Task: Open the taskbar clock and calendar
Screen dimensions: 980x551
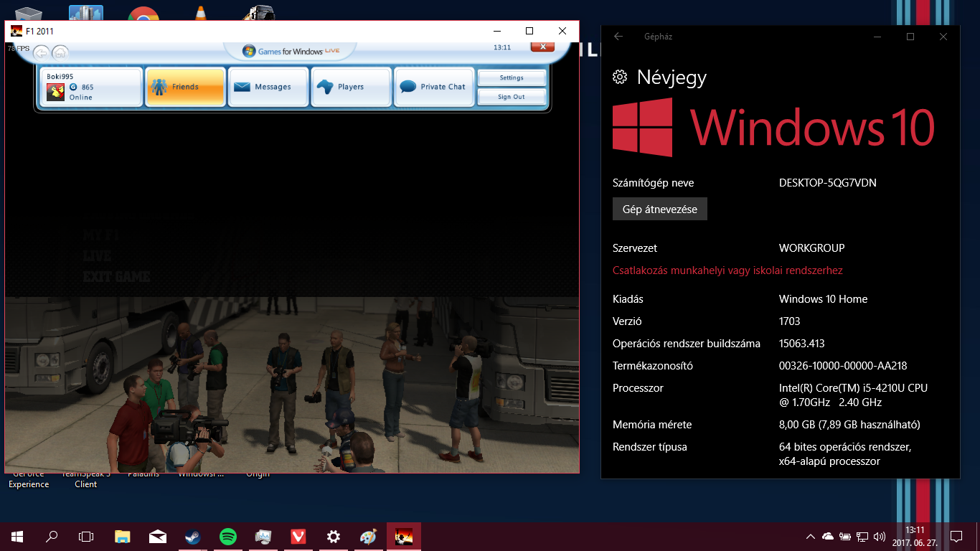Action: 915,536
